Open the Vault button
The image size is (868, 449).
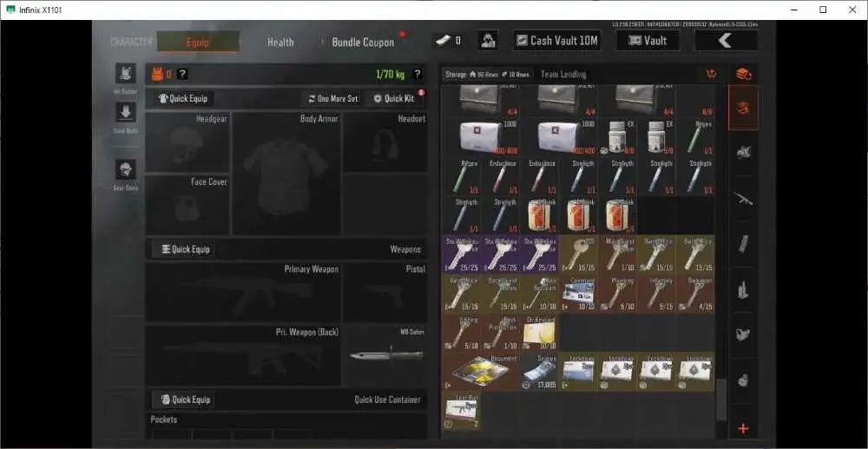click(x=648, y=41)
